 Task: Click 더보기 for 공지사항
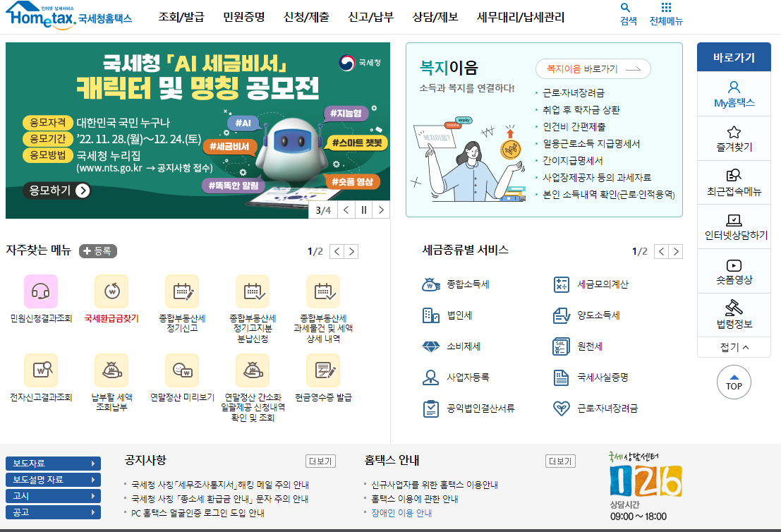320,461
